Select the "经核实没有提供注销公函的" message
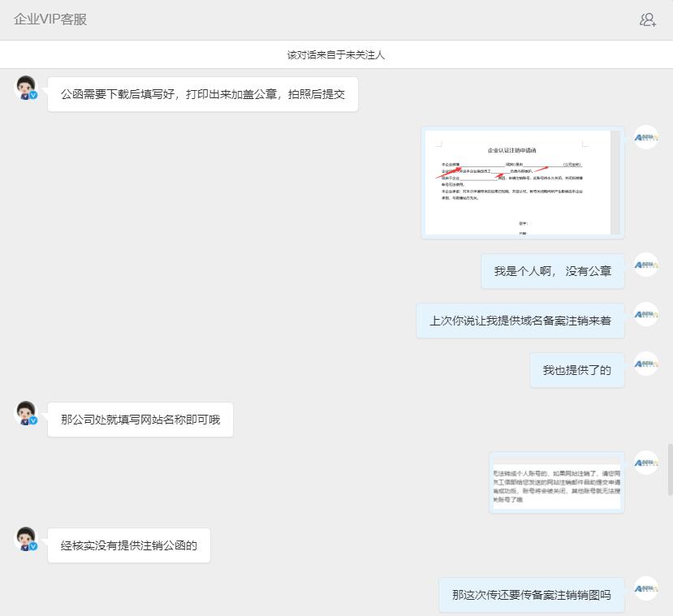 click(x=128, y=545)
